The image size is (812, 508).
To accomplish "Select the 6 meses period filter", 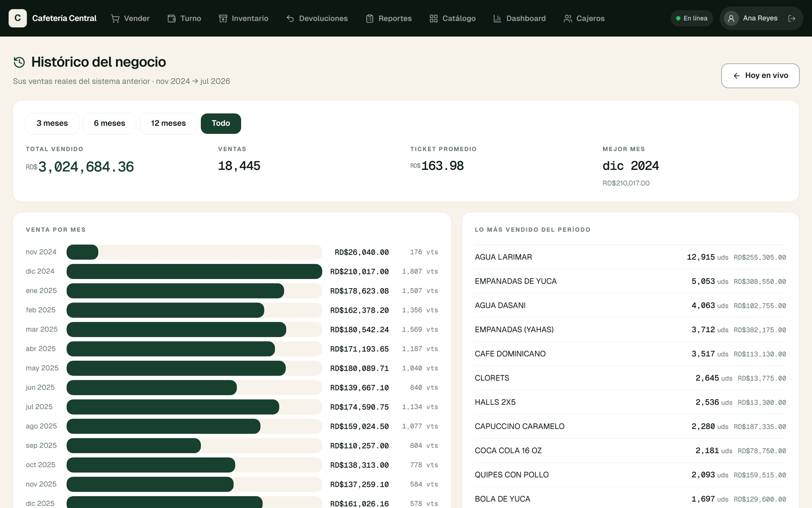I will coord(109,123).
